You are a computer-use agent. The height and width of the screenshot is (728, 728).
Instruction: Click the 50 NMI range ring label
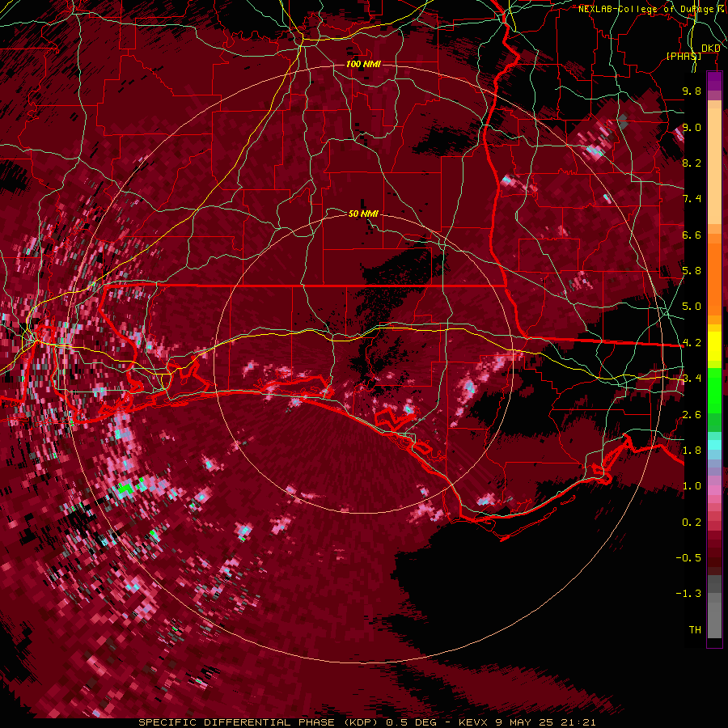pyautogui.click(x=363, y=214)
